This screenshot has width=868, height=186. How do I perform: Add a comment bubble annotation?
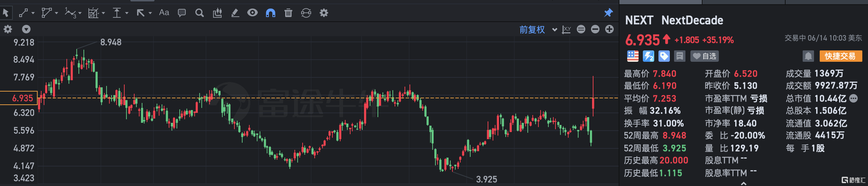182,13
